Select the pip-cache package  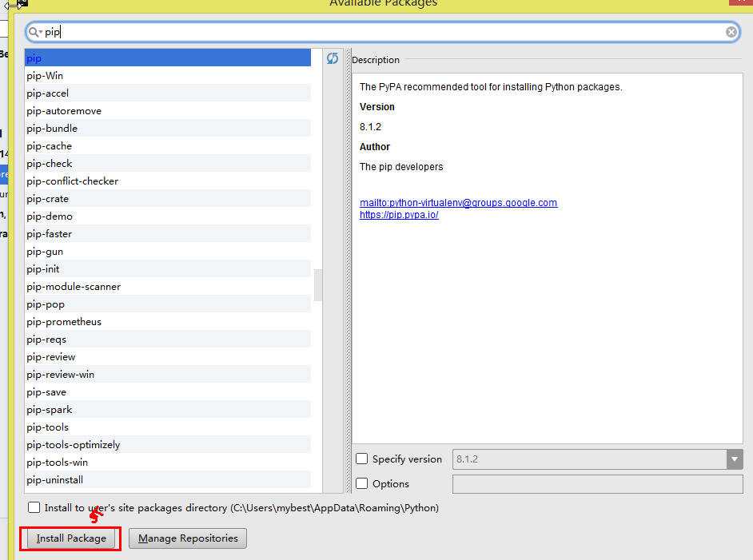[168, 146]
